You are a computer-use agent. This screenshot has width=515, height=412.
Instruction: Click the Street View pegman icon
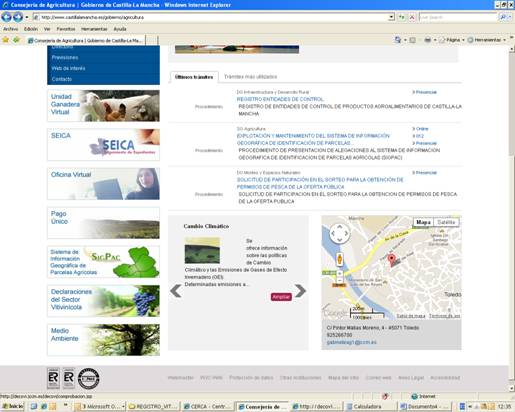coord(339,259)
